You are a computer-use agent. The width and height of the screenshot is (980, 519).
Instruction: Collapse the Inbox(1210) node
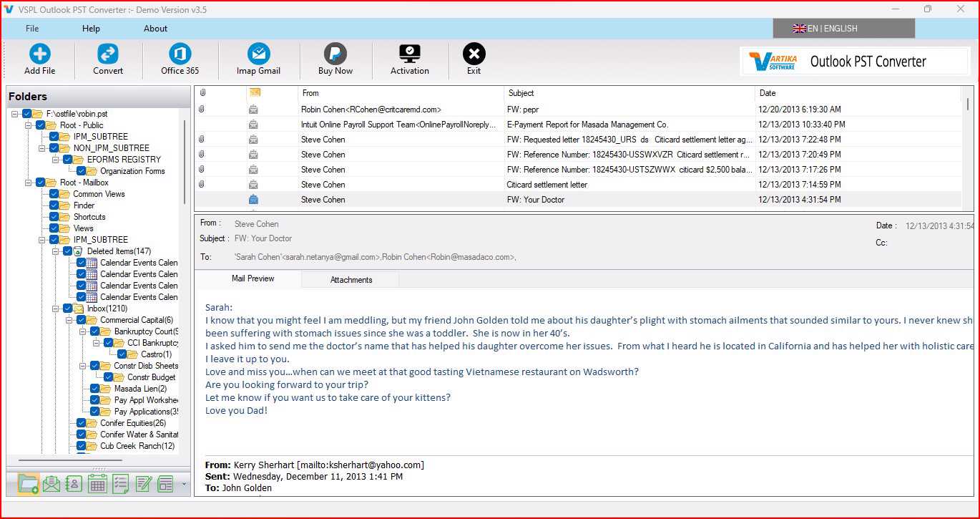(x=56, y=309)
